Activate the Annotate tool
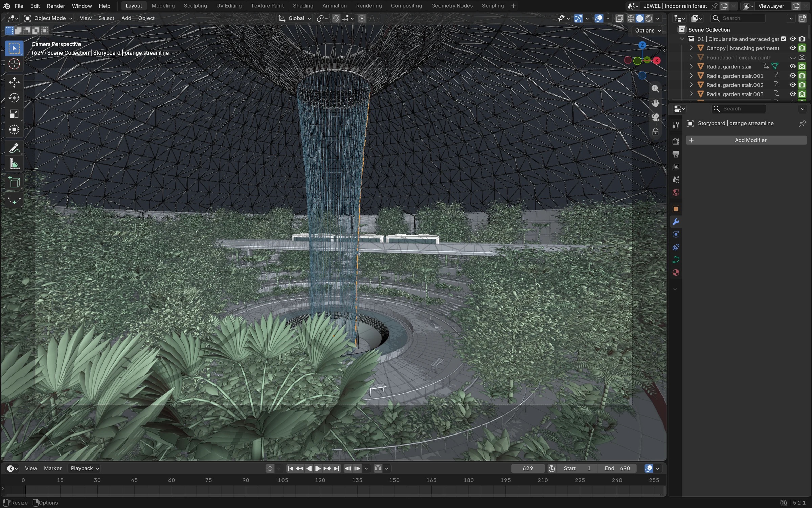This screenshot has width=812, height=508. click(x=14, y=148)
